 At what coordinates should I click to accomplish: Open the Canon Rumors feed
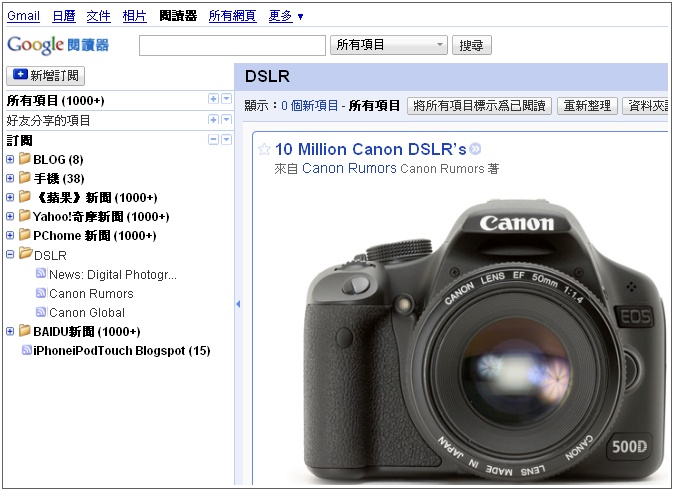tap(91, 293)
